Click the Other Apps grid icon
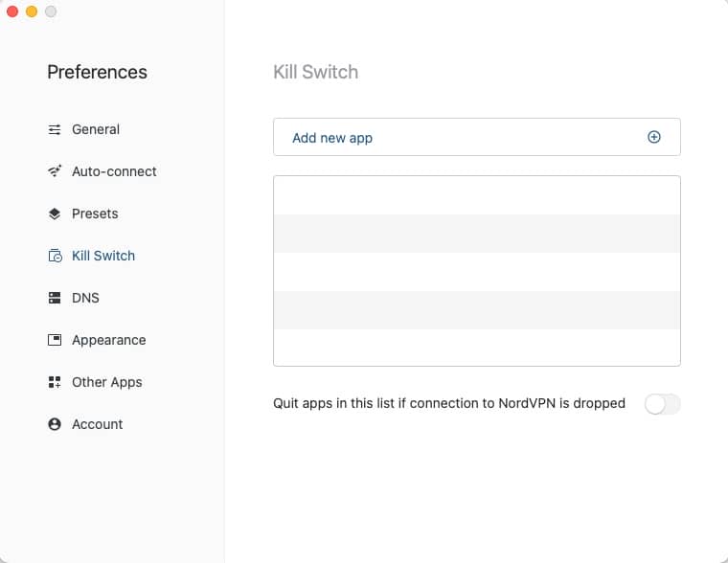The width and height of the screenshot is (728, 563). point(55,382)
